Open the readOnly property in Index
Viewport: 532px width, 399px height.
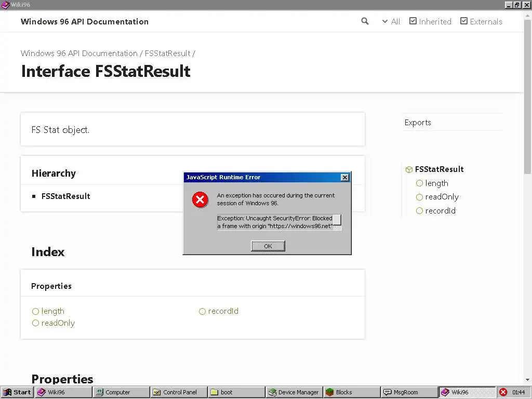[58, 323]
